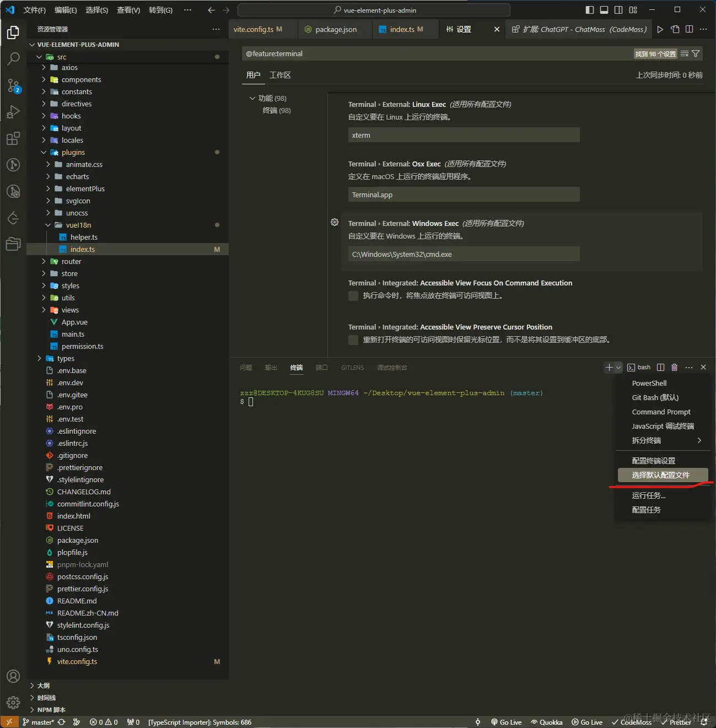Enable Accessible View Preserve Cursor Position checkbox

point(353,340)
